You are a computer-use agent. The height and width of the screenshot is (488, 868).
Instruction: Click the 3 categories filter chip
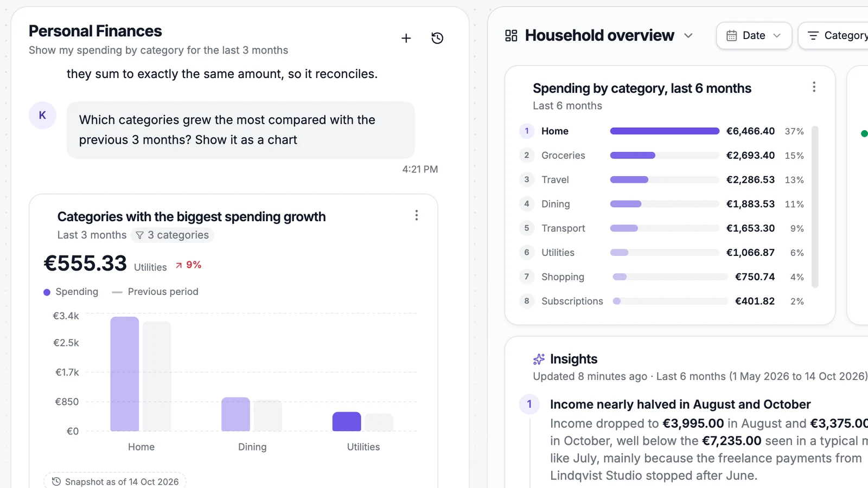coord(172,235)
